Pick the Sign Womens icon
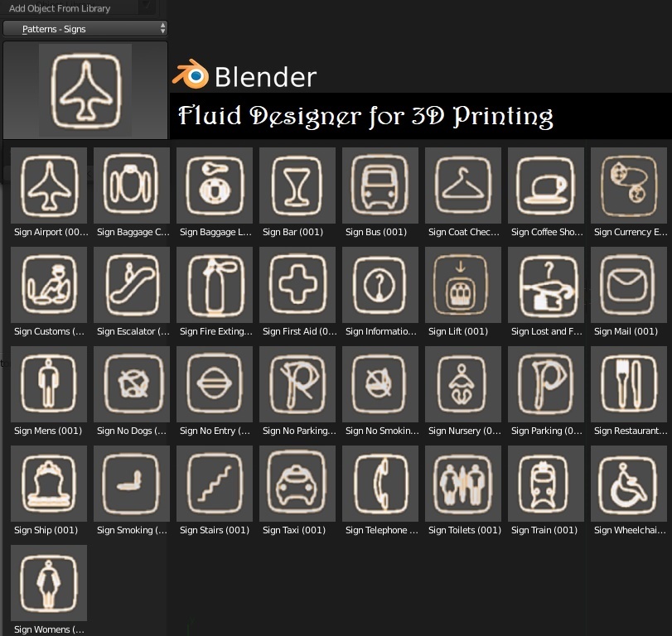The image size is (672, 636). coord(49,583)
